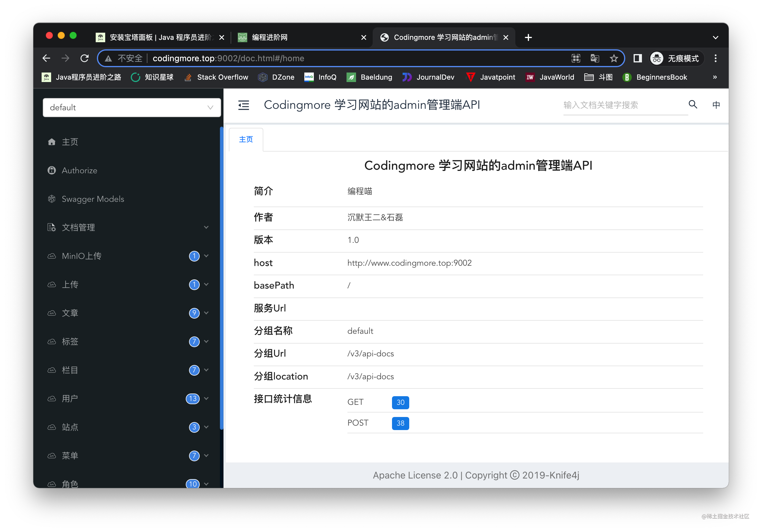Screen dimensions: 762x532
Task: Click the 文档管理 document icon
Action: coord(52,227)
